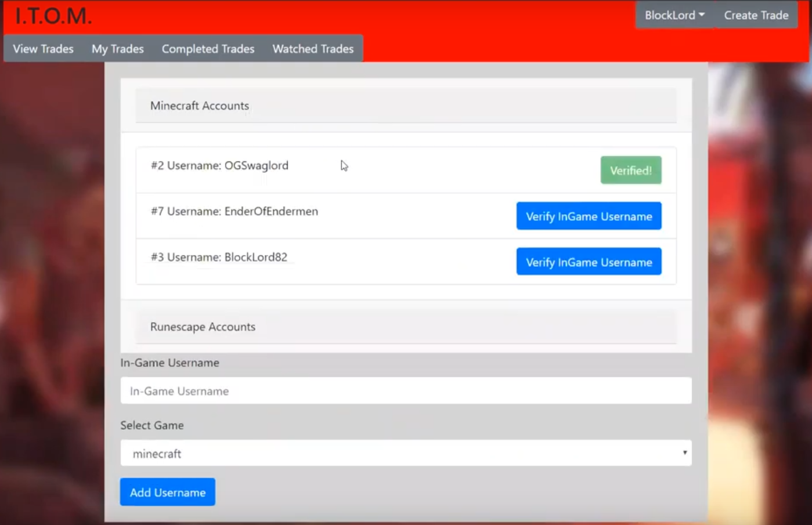Open the Completed Trades tab
The image size is (812, 525).
coord(208,49)
